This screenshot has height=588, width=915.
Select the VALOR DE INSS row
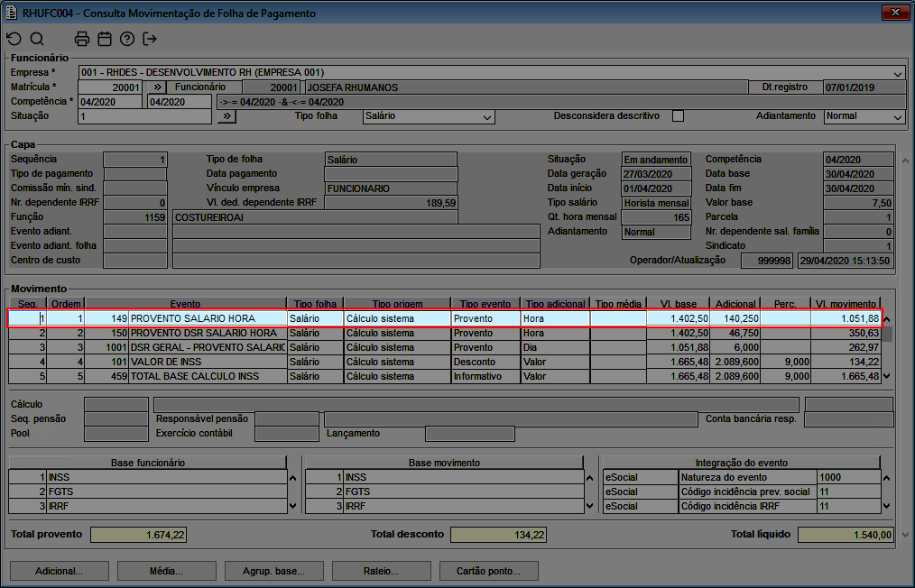(x=207, y=362)
